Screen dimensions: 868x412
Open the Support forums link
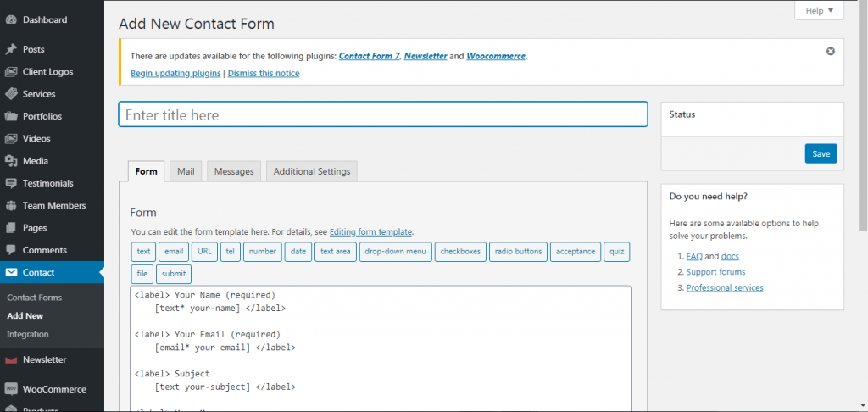[715, 272]
